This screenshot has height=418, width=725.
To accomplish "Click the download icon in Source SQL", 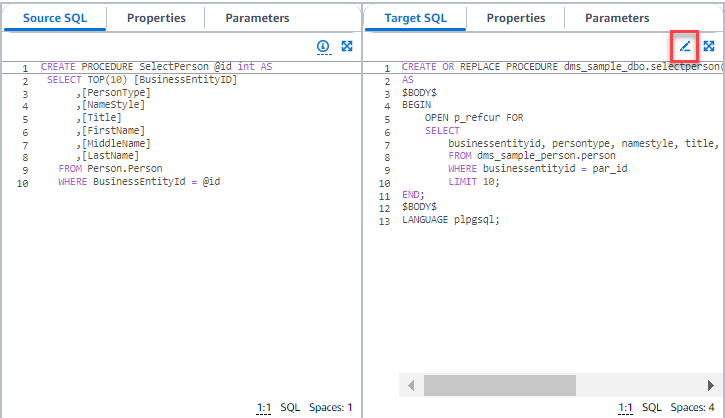I will click(323, 46).
